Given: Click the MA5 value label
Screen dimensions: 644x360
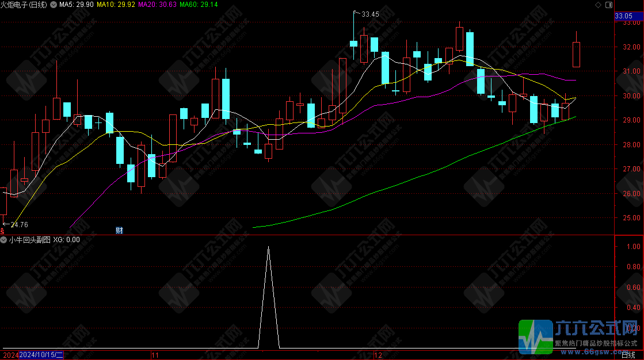Looking at the screenshot, I should point(77,5).
